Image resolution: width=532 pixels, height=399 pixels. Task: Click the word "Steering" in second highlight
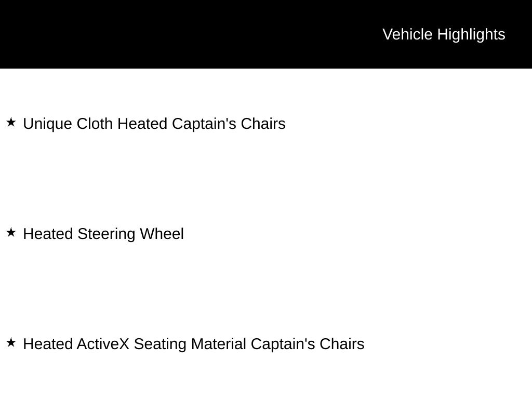(x=107, y=234)
